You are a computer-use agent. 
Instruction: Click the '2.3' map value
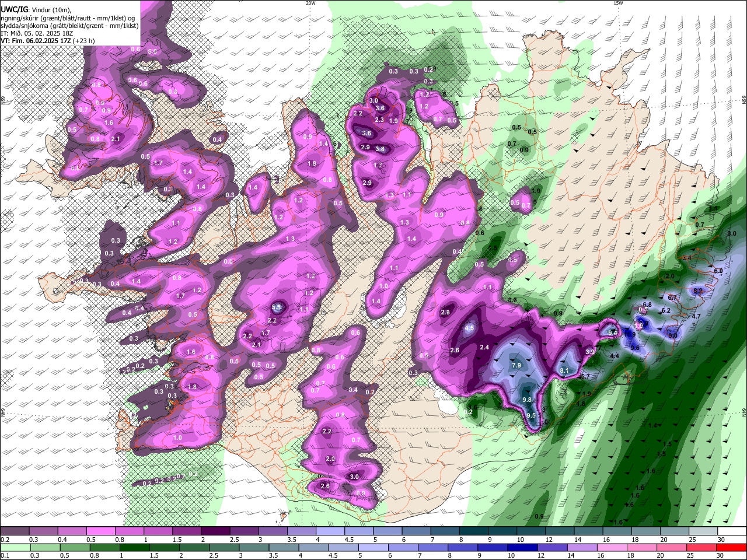[x=379, y=120]
